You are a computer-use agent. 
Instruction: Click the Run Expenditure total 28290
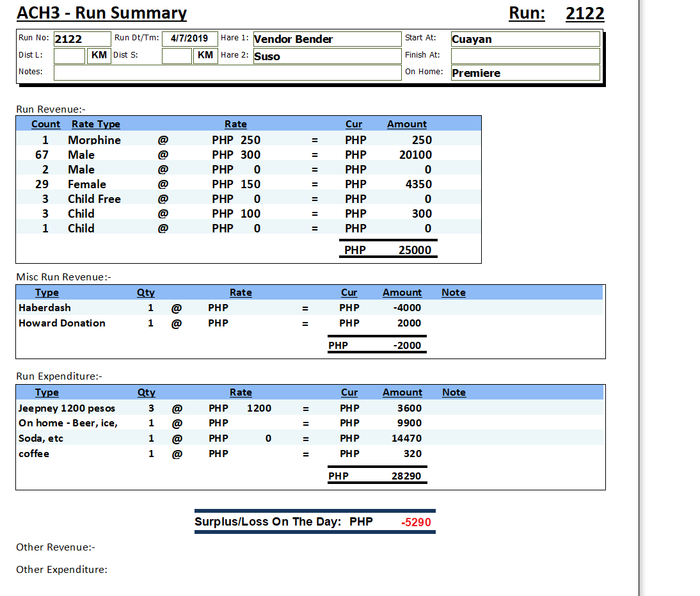406,476
